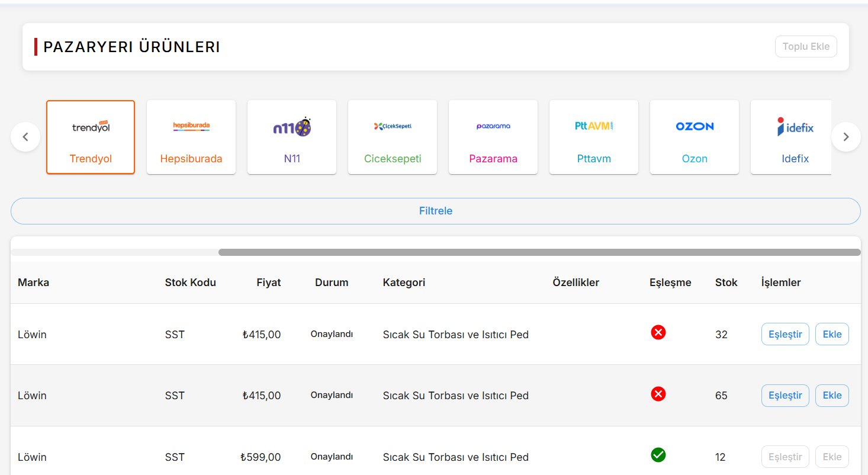Open the Hepsiburada marketplace panel
This screenshot has height=475, width=868.
click(x=191, y=137)
